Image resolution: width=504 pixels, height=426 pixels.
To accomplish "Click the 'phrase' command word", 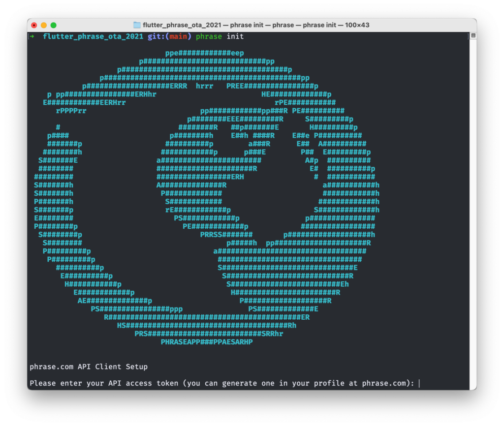I will click(209, 36).
